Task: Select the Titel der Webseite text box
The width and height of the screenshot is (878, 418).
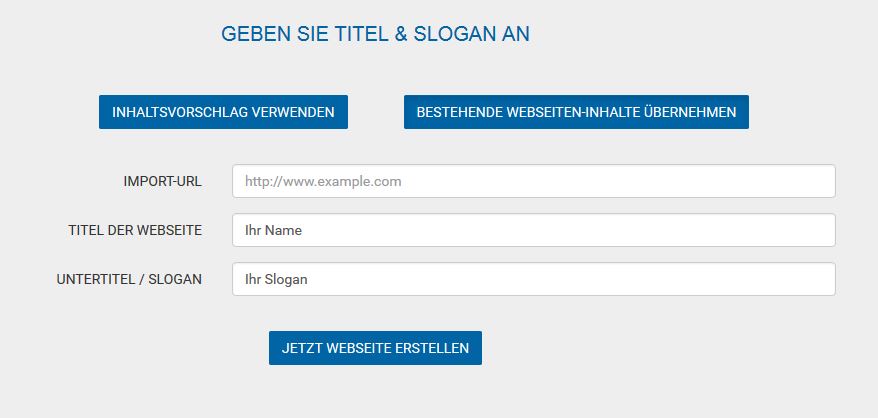Action: pyautogui.click(x=534, y=230)
